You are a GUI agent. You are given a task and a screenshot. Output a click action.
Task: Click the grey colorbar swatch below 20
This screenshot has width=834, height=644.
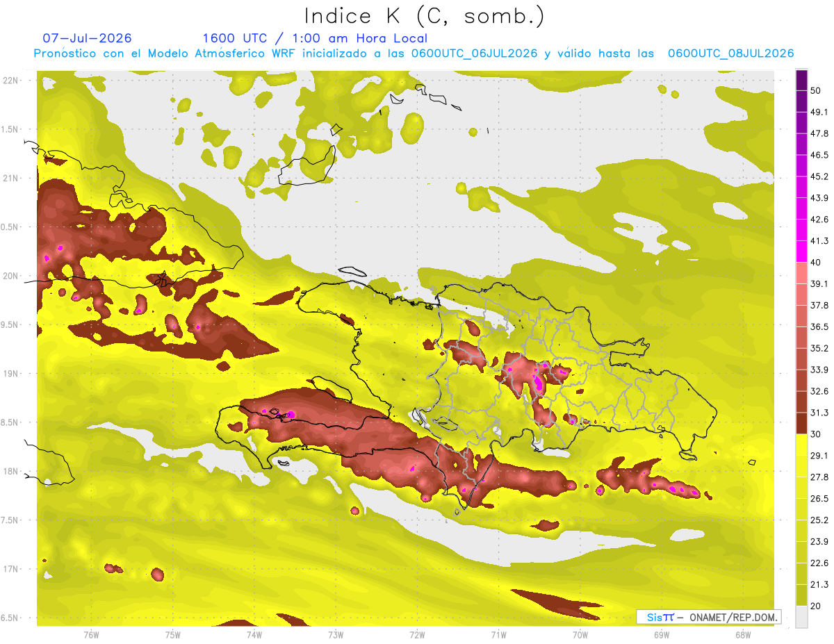(801, 617)
